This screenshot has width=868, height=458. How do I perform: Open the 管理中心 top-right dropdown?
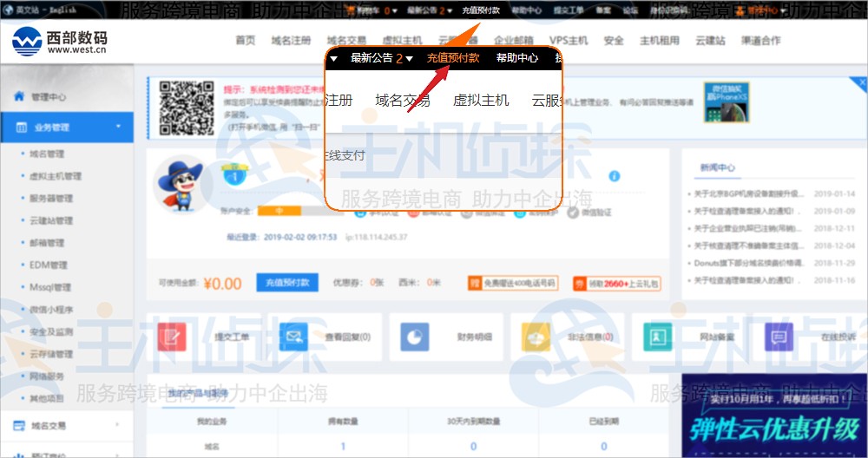pos(762,10)
